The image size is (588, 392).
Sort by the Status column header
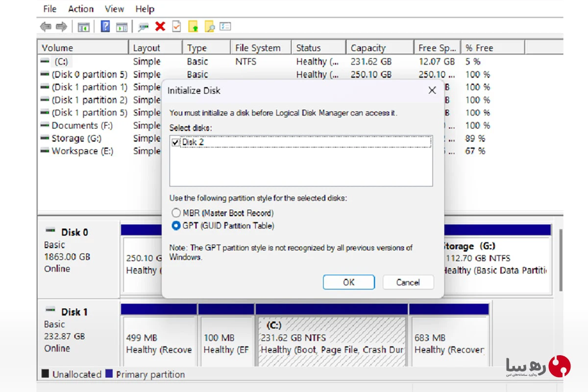coord(318,48)
